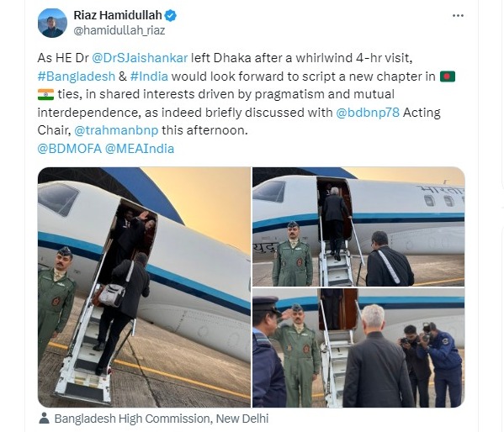Open the large left photo of boarding stairs
Viewport: 504px width, 432px height.
(144, 287)
